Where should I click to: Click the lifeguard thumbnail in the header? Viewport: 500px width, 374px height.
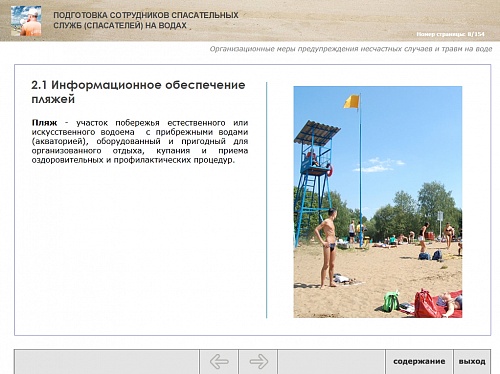click(x=26, y=21)
